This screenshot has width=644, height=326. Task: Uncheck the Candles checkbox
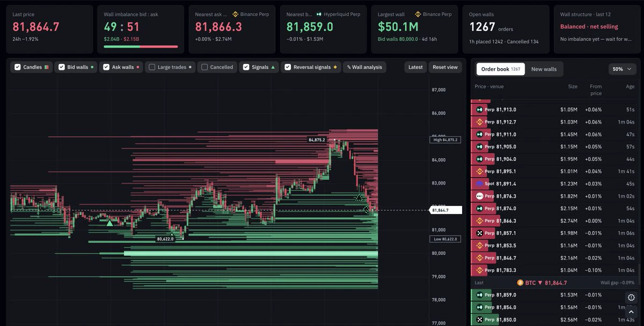[18, 67]
